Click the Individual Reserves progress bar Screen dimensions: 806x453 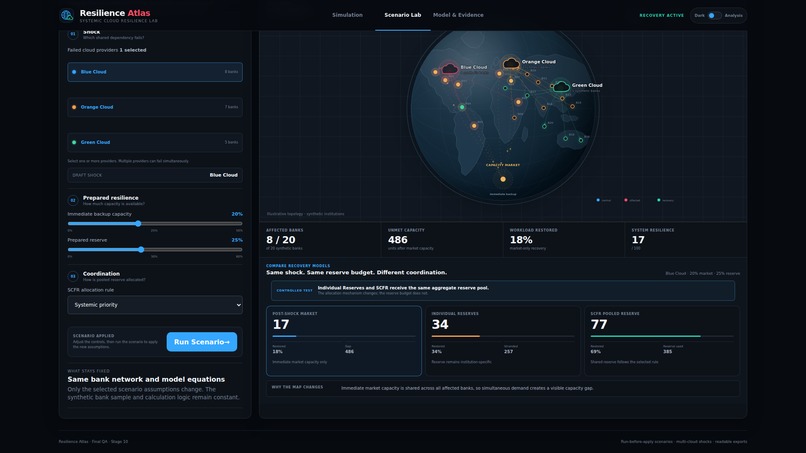click(x=503, y=336)
